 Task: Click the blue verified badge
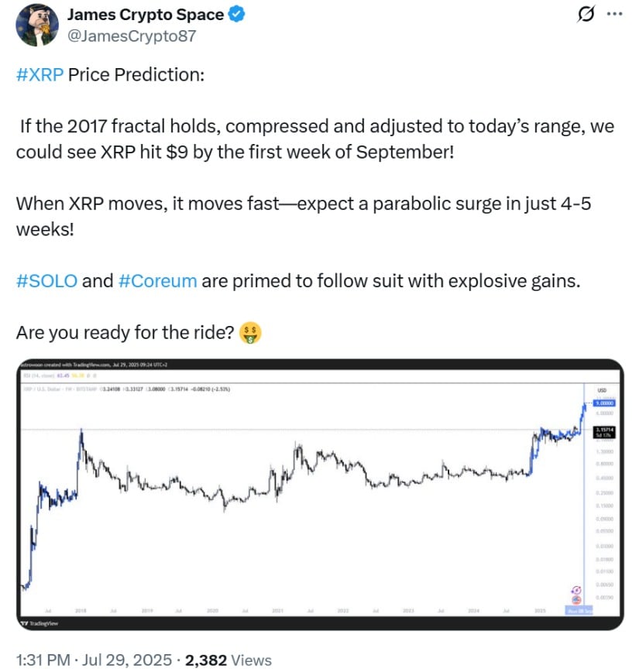point(236,14)
